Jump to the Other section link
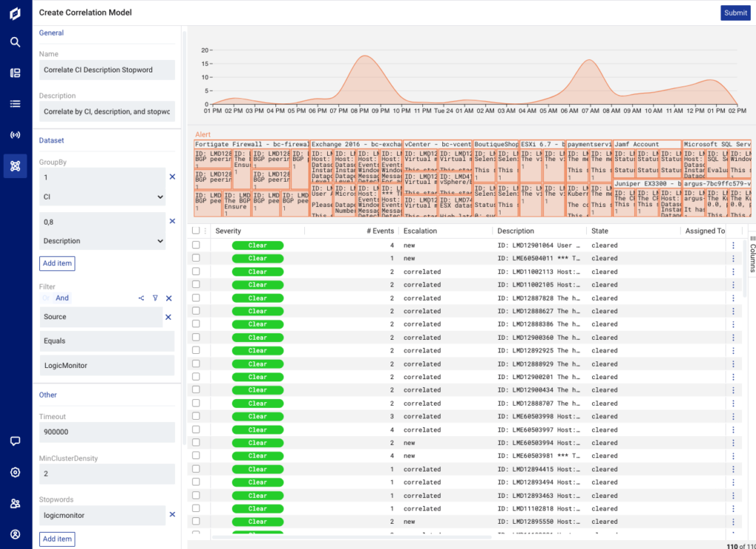Screen dimensions: 756x549 point(48,395)
